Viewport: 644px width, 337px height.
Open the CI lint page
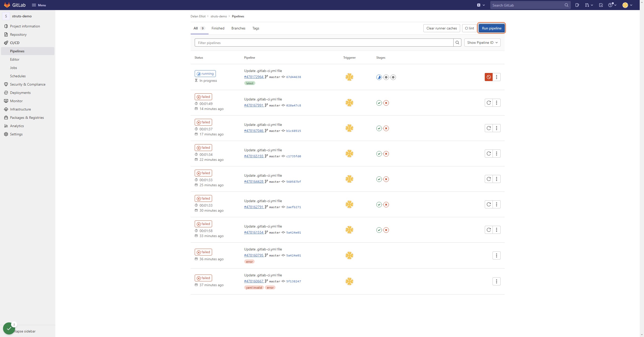469,28
